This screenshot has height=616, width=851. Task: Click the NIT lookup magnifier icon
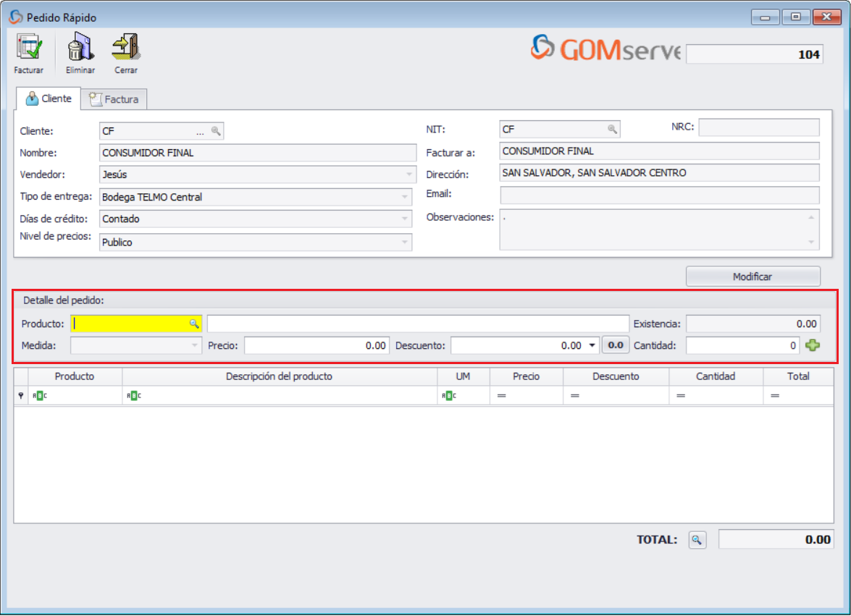(x=613, y=128)
